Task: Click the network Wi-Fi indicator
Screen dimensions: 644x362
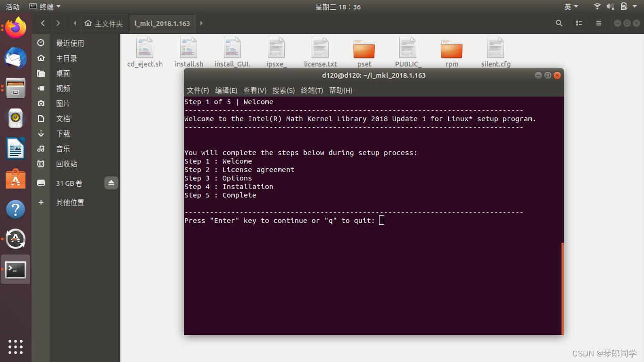Action: pyautogui.click(x=597, y=7)
